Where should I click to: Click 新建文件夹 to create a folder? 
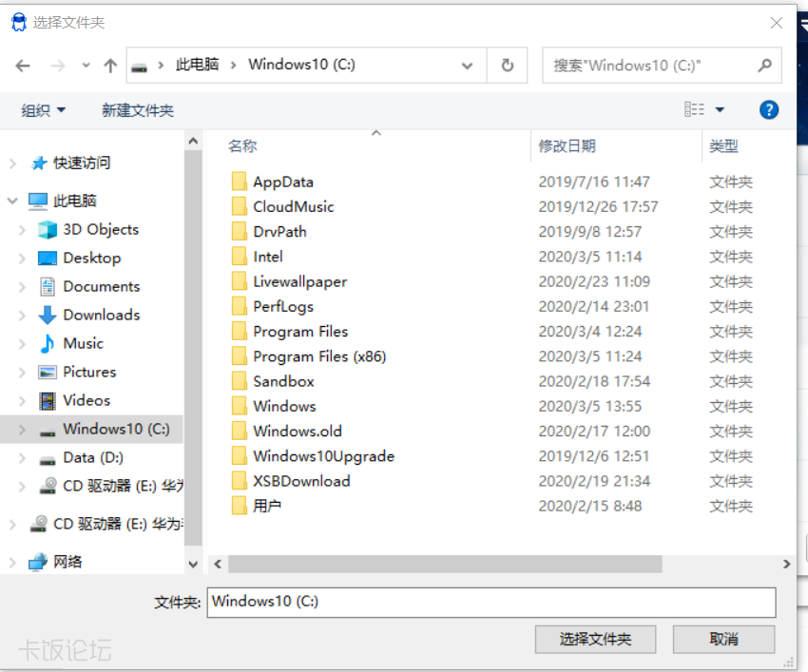(x=138, y=110)
